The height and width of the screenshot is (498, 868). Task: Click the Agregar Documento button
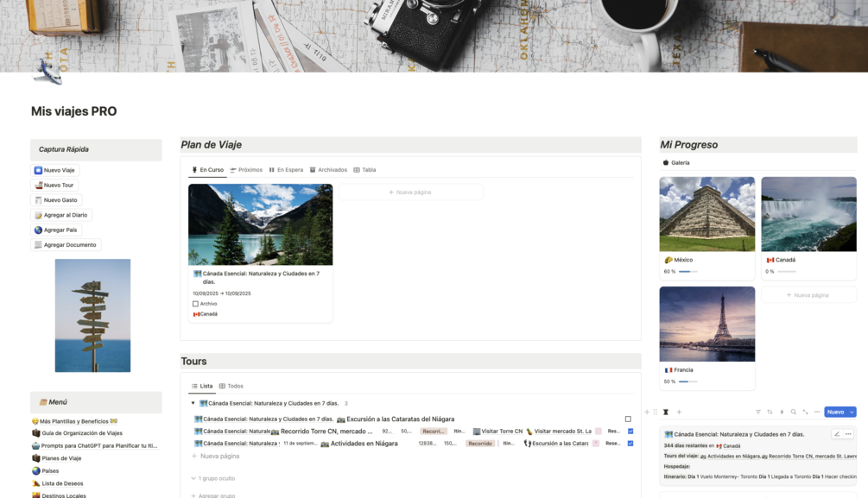[66, 245]
